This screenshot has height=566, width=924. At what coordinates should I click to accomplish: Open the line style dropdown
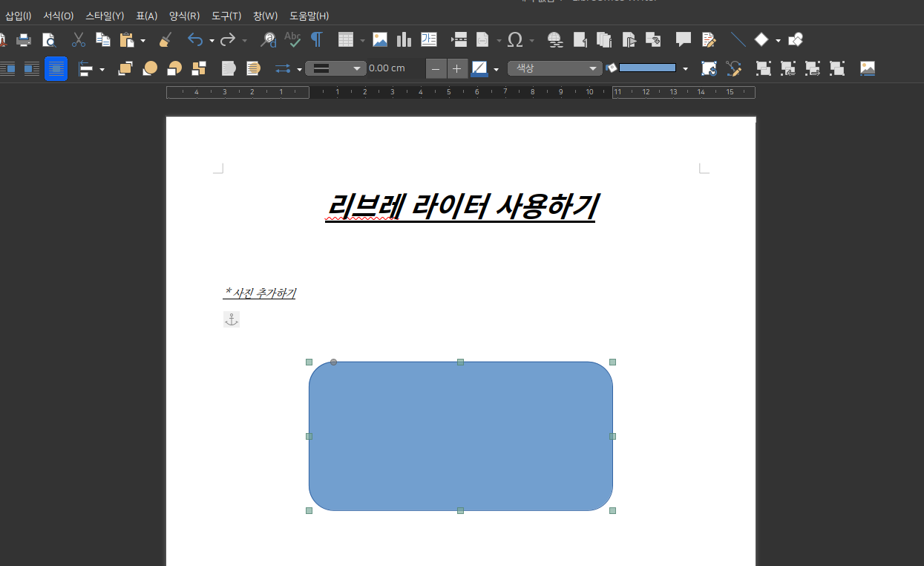tap(335, 68)
